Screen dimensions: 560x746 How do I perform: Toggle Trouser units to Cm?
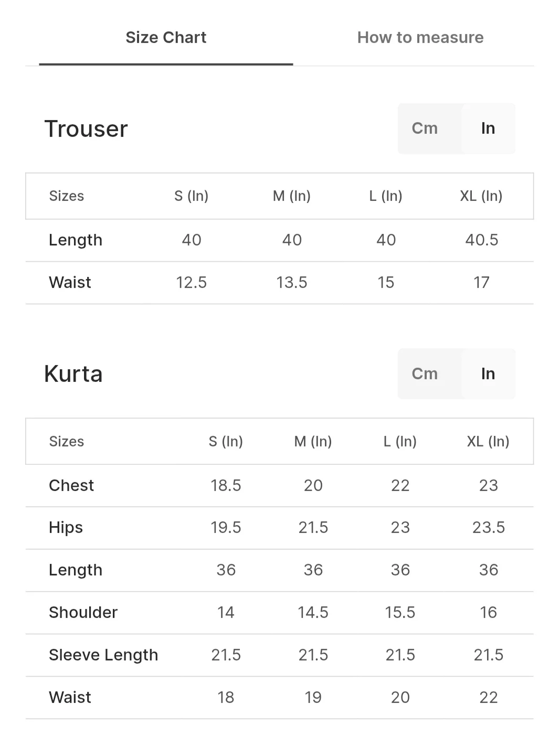[x=425, y=129]
